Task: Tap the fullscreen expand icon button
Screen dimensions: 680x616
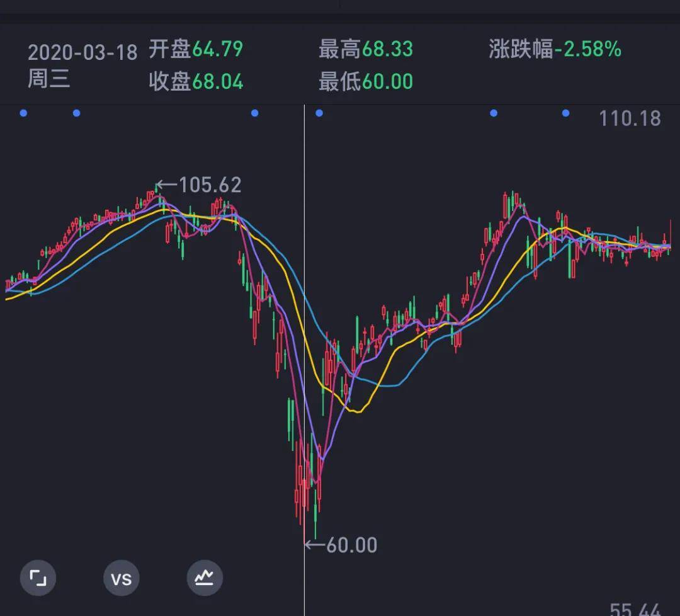Action: click(38, 578)
